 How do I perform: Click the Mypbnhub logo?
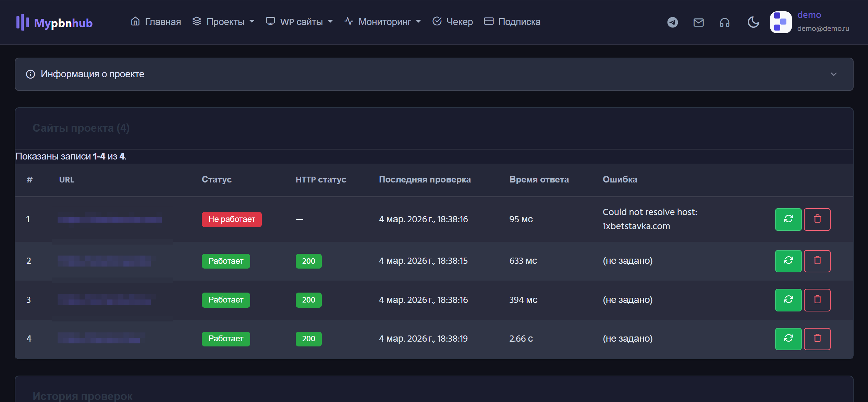pos(54,23)
